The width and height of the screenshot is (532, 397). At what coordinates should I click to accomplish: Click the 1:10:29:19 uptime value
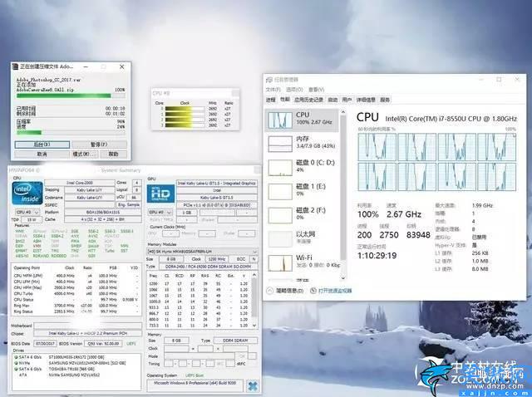pyautogui.click(x=377, y=256)
